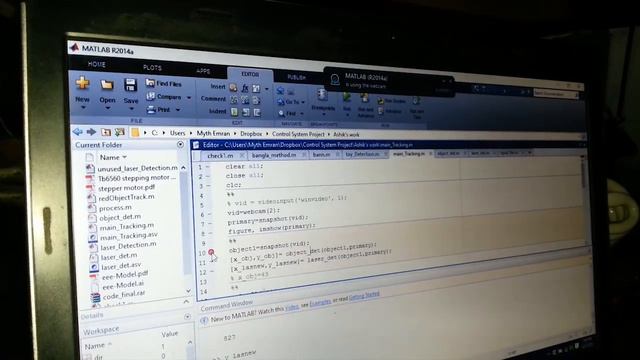This screenshot has height=360, width=640.
Task: Select object_det.m in Current Folder
Action: [x=120, y=217]
